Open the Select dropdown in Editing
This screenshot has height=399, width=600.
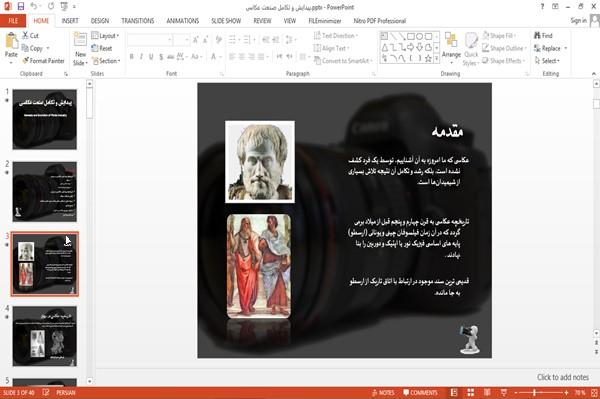coord(547,61)
